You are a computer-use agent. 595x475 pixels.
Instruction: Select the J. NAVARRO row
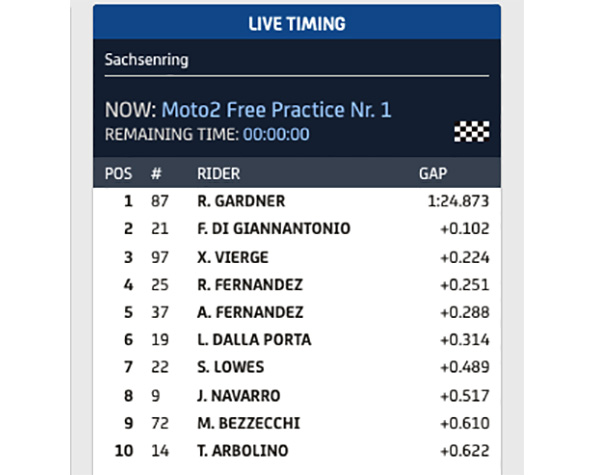tap(297, 396)
